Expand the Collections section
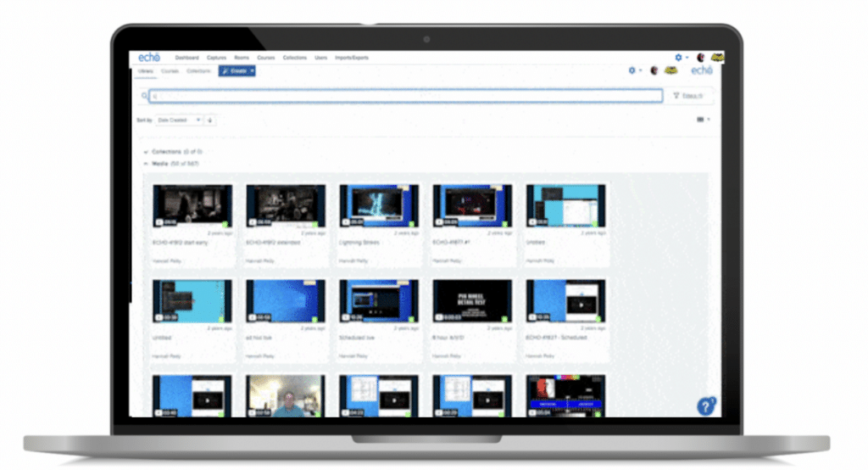This screenshot has height=470, width=868. pyautogui.click(x=146, y=152)
